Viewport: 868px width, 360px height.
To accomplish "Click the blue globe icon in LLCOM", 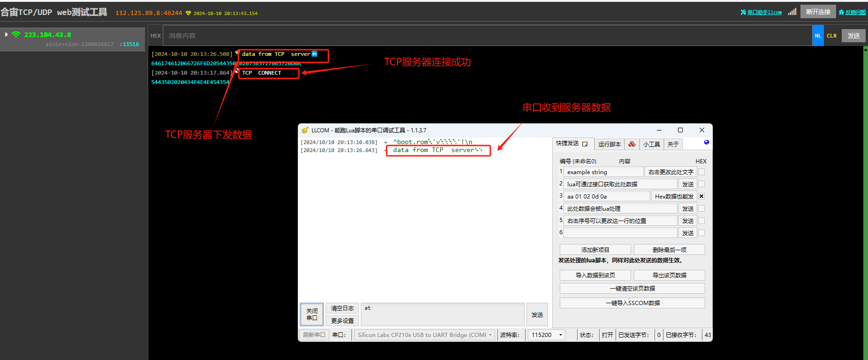I will pyautogui.click(x=707, y=142).
